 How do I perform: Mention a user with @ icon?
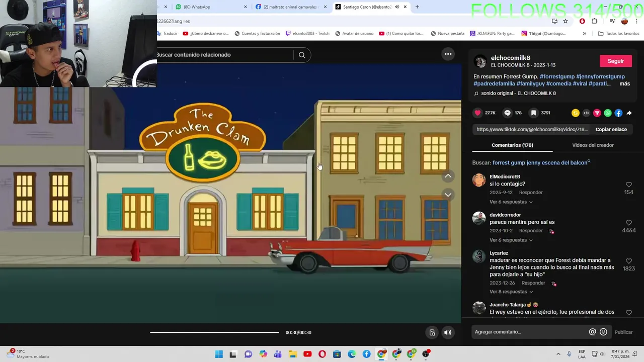click(x=593, y=332)
